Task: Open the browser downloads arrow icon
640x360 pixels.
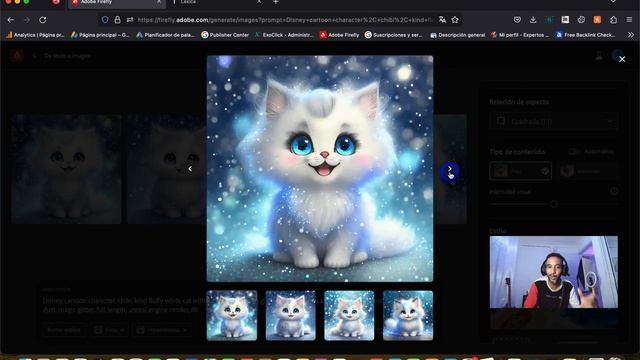Action: pyautogui.click(x=533, y=20)
